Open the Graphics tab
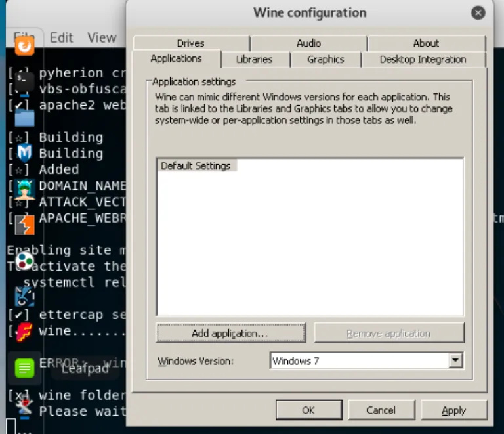This screenshot has height=434, width=504. 325,59
